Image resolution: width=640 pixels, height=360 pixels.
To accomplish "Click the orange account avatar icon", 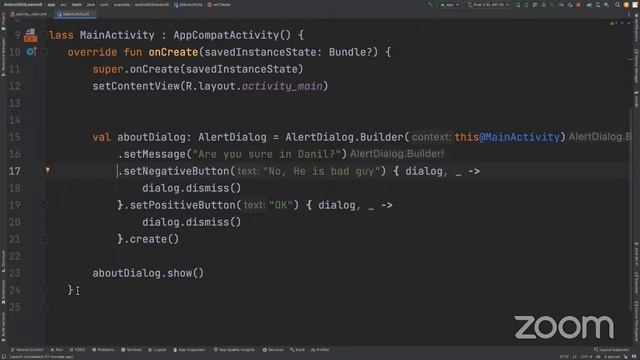I will [x=626, y=4].
